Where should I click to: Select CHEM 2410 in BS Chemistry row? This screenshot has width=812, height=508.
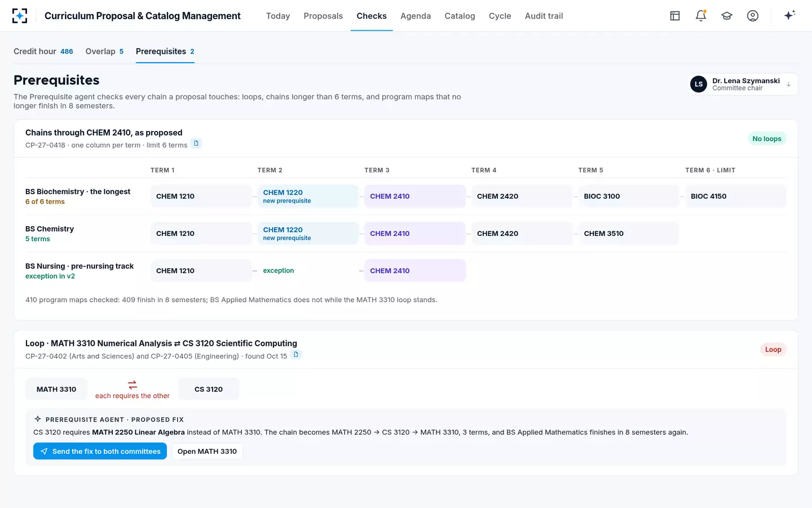point(415,234)
